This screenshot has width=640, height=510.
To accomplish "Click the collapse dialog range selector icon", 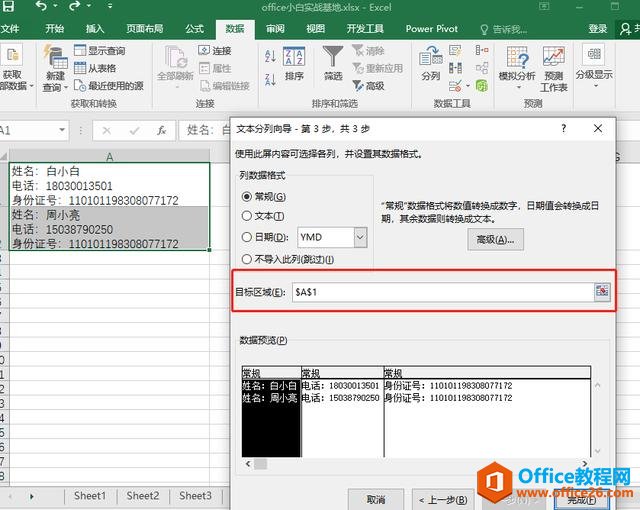I will tap(602, 292).
